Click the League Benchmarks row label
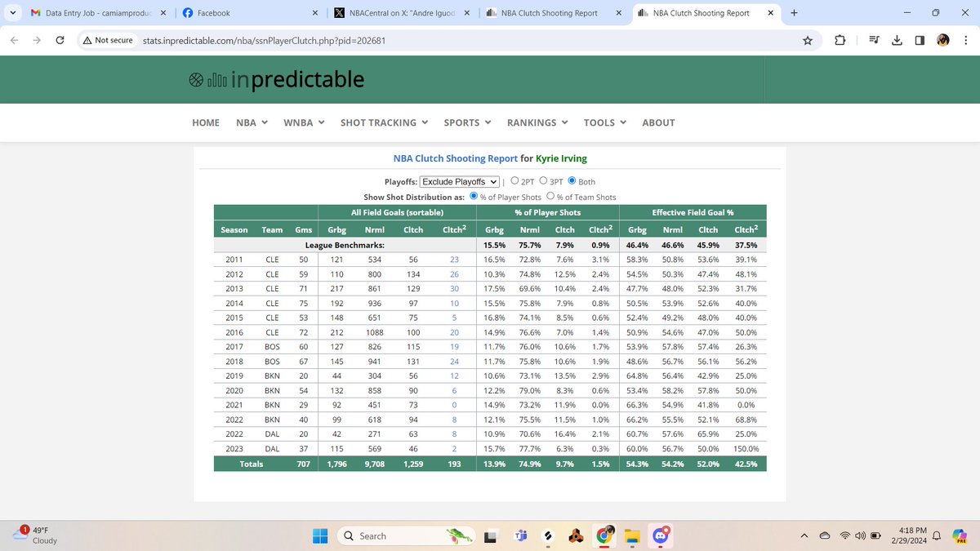The width and height of the screenshot is (980, 551). (x=345, y=245)
